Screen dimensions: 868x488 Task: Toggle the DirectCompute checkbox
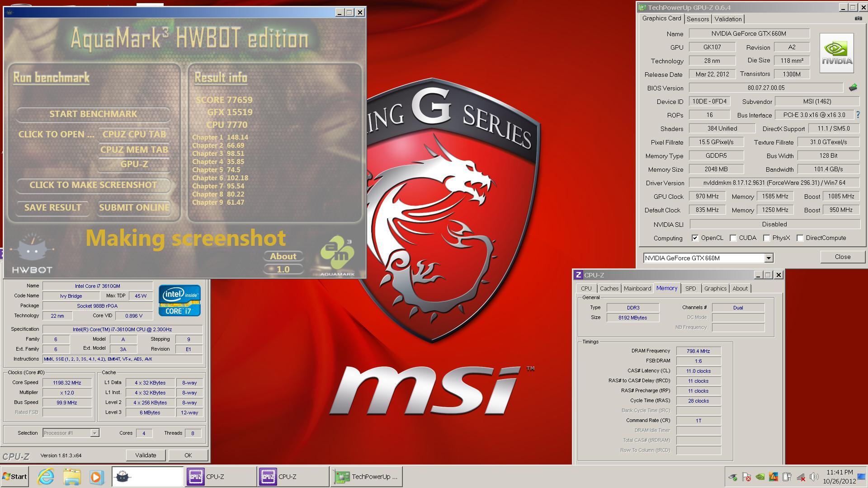(800, 238)
